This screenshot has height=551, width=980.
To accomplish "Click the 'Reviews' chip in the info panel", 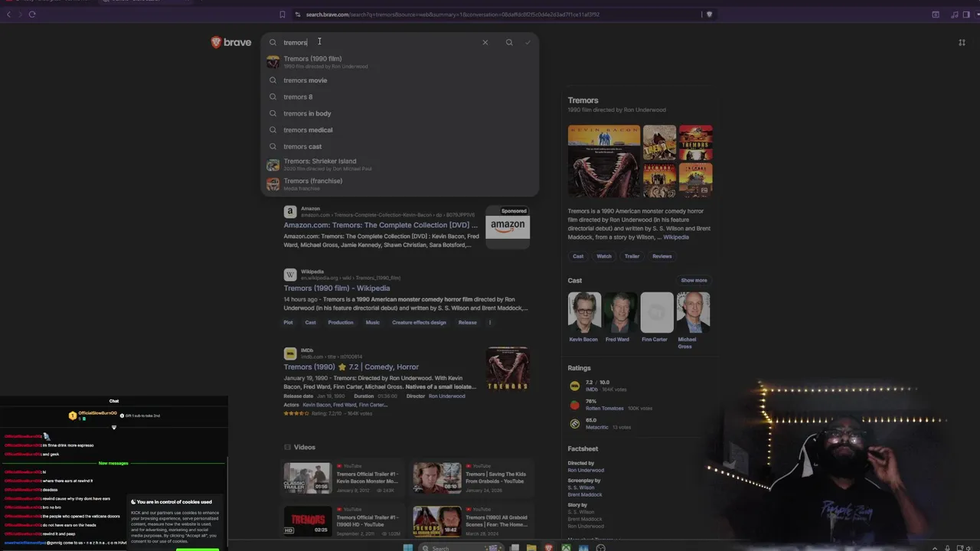I will [661, 256].
